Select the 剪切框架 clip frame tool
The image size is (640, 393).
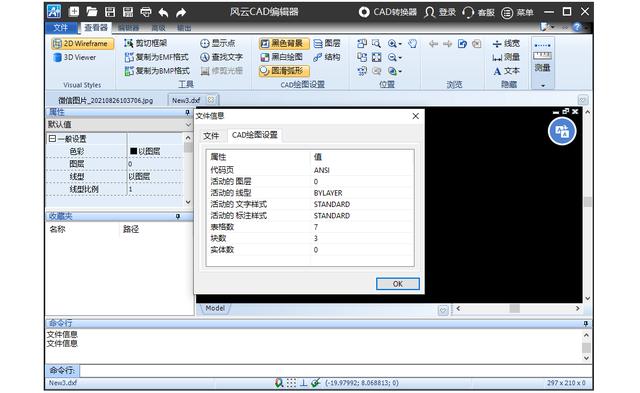tap(146, 43)
